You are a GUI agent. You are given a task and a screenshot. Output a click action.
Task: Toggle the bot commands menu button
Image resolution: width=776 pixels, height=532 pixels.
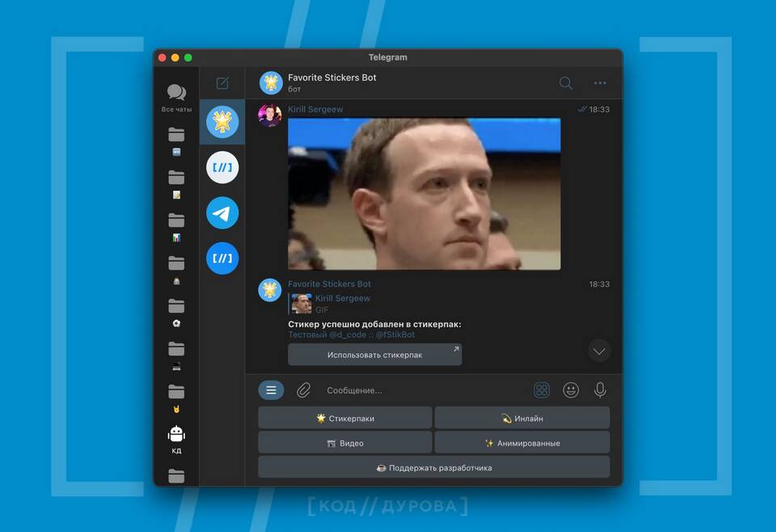[x=271, y=391]
